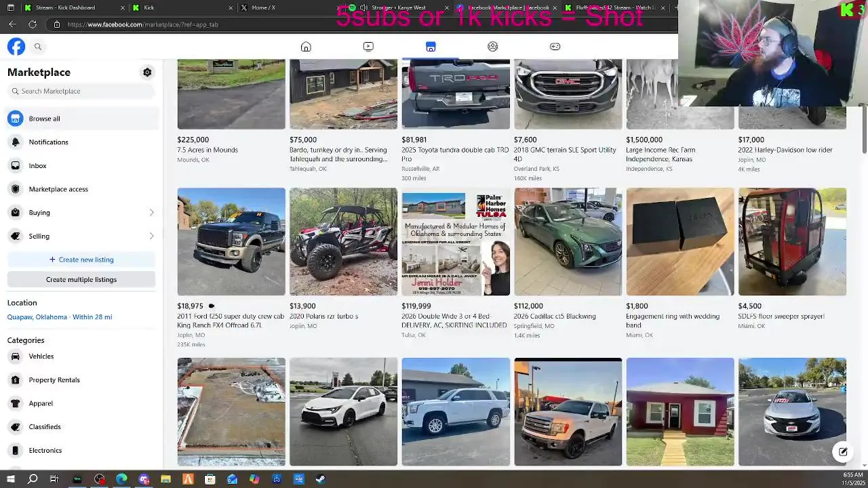Viewport: 868px width, 488px height.
Task: Choose the Apparel category
Action: coord(81,403)
